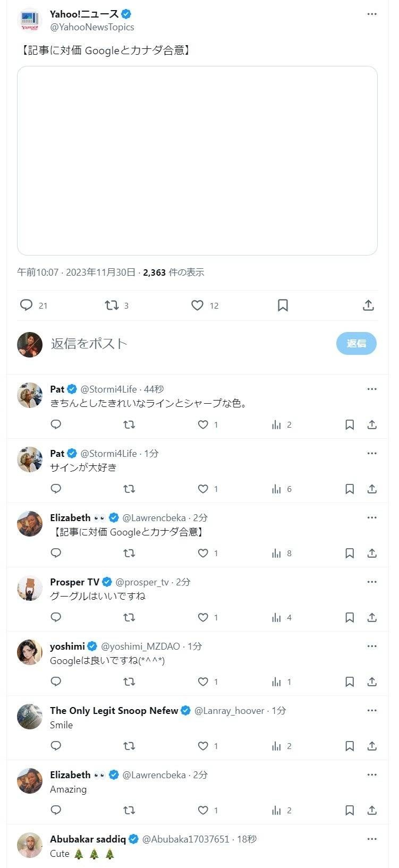Reply to yoshimi's Googleは良いですね comment
The image size is (399, 868).
[56, 682]
